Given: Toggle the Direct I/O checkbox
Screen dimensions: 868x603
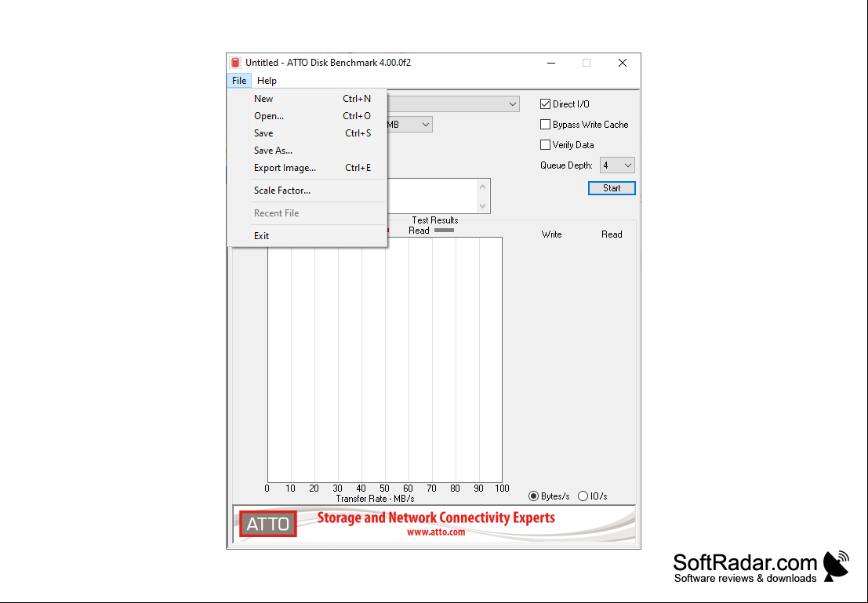Looking at the screenshot, I should pos(545,104).
